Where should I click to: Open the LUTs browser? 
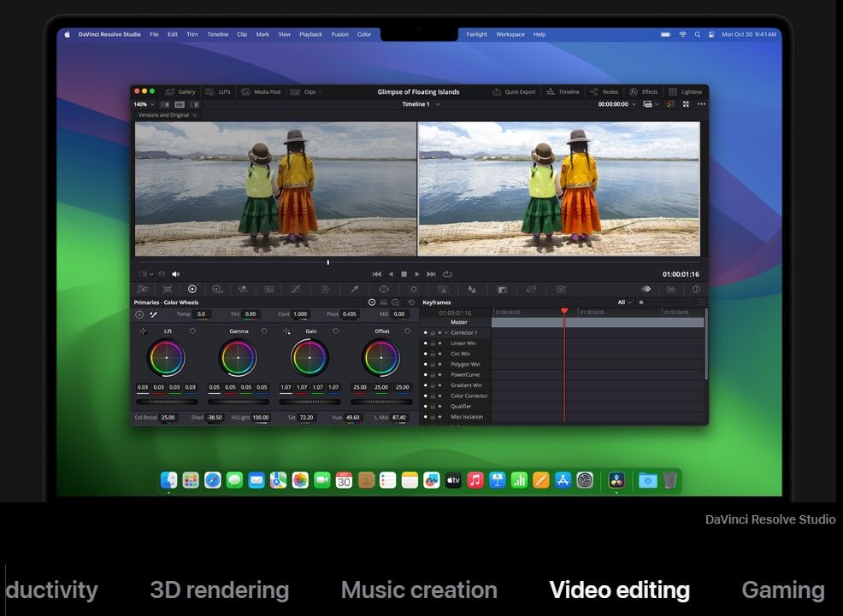coord(219,91)
